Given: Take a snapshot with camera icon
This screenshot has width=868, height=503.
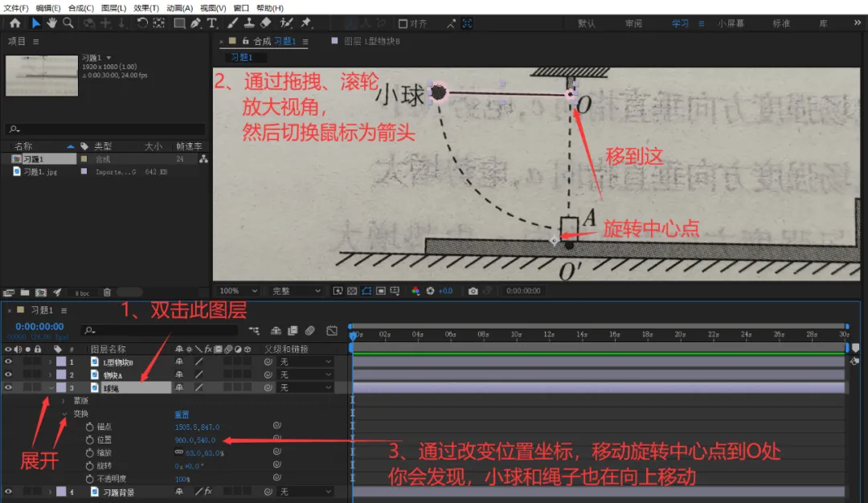Looking at the screenshot, I should tap(473, 291).
